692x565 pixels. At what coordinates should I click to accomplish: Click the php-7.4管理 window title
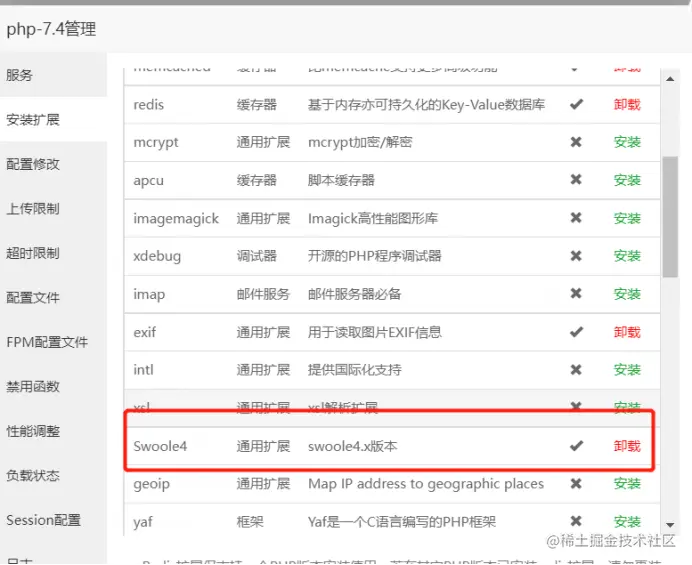[51, 29]
